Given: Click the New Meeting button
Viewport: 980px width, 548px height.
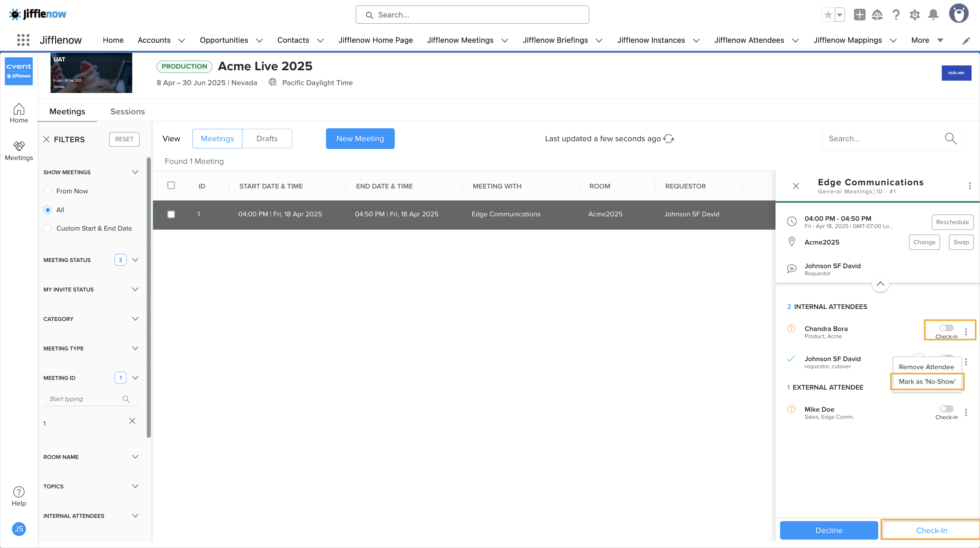Looking at the screenshot, I should (x=360, y=139).
